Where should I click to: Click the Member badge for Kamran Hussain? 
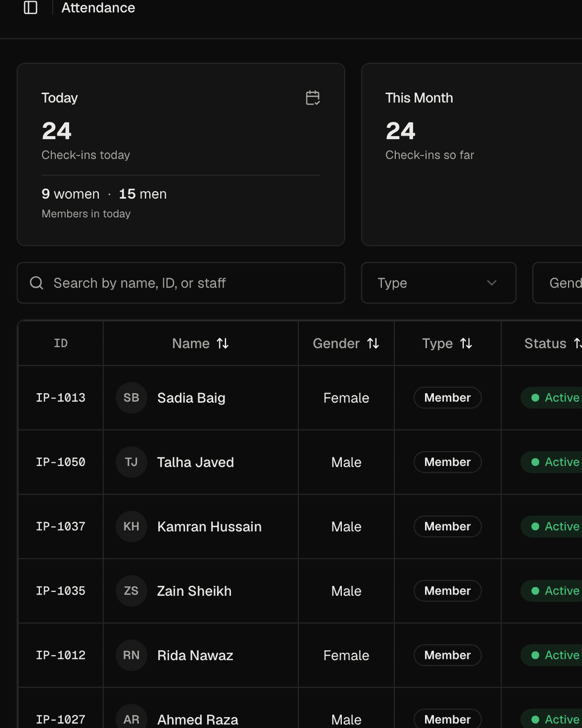click(447, 527)
